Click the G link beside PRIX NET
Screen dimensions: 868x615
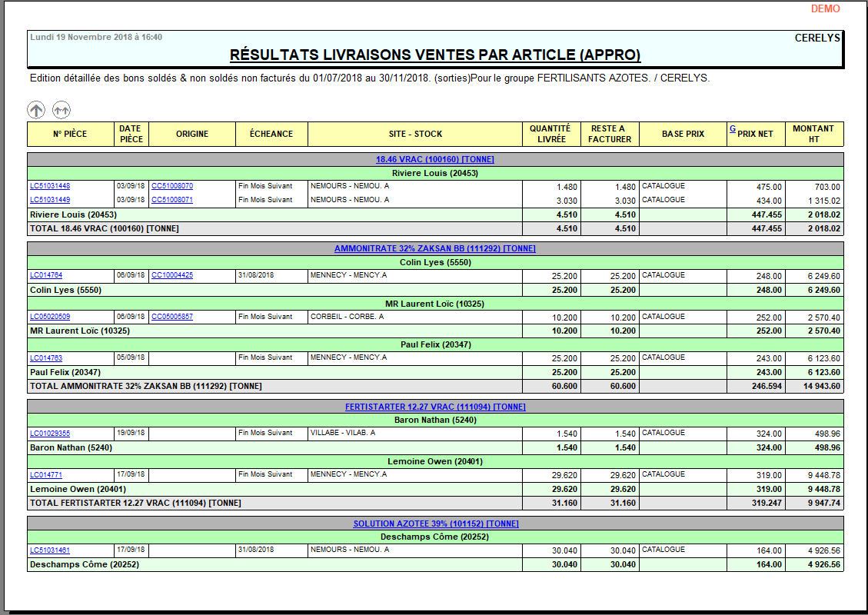(x=732, y=129)
